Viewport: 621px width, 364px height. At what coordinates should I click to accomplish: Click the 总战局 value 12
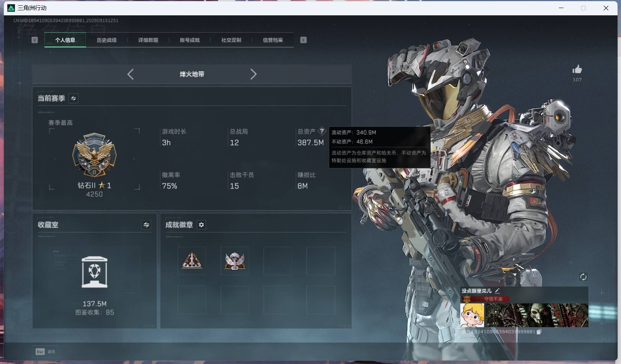(x=234, y=143)
